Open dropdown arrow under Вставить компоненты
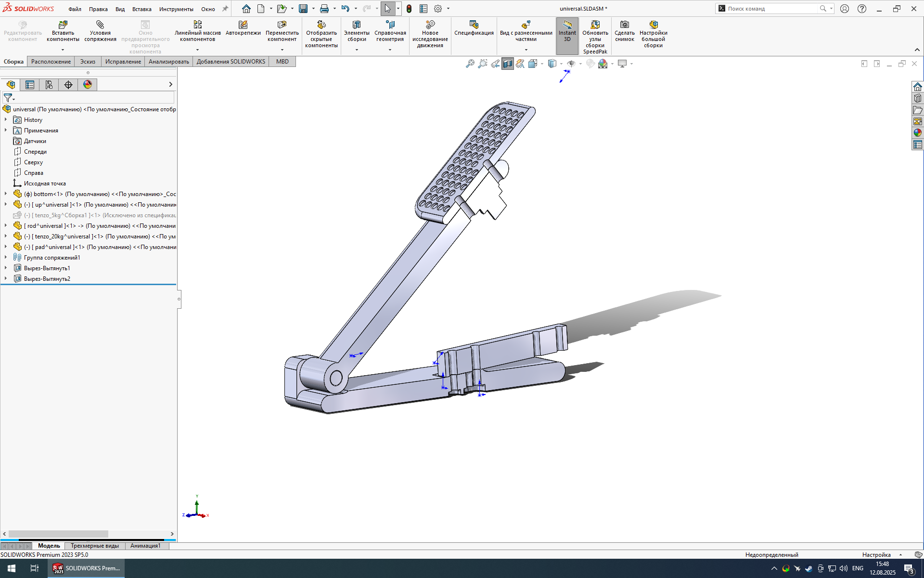 63,50
